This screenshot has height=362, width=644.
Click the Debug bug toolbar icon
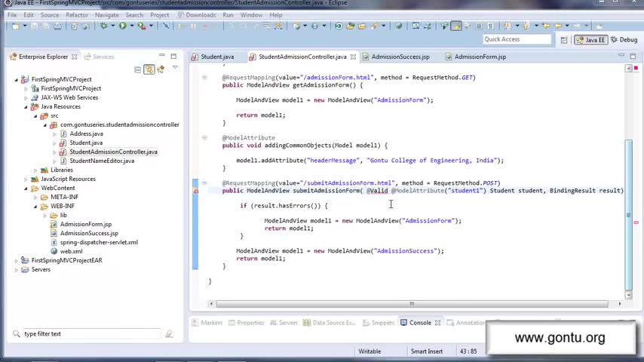(x=103, y=26)
